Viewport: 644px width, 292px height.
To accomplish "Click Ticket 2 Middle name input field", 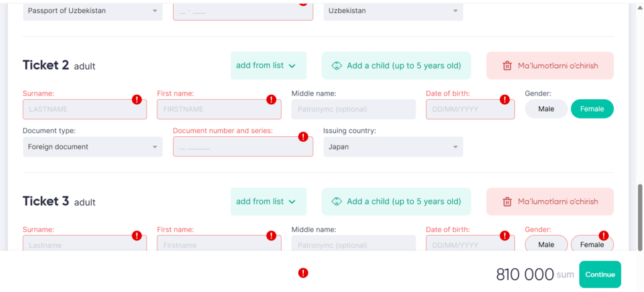I will tap(353, 109).
